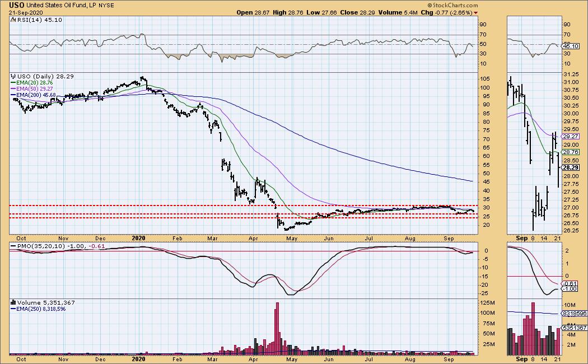Click the blue line swatch of EMA(200) legend
588x364 pixels.
pos(13,95)
